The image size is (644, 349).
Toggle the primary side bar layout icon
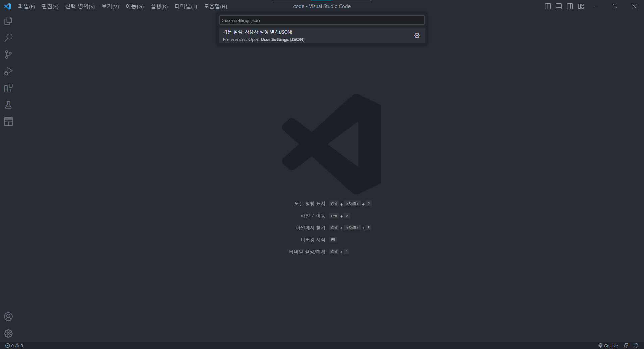point(548,6)
